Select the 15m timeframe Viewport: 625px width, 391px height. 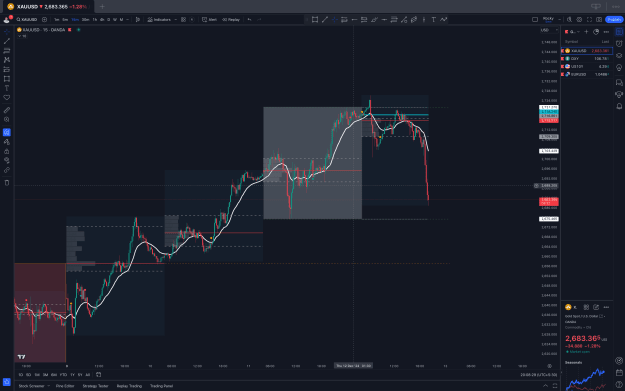pyautogui.click(x=75, y=20)
